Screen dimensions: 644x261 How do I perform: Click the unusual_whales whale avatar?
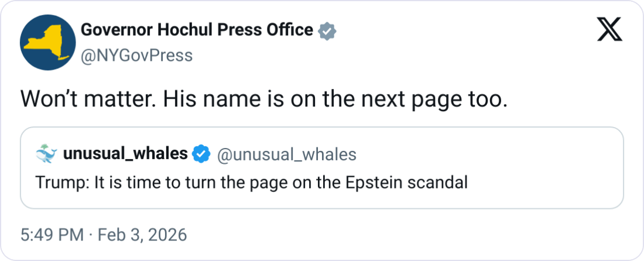46,154
